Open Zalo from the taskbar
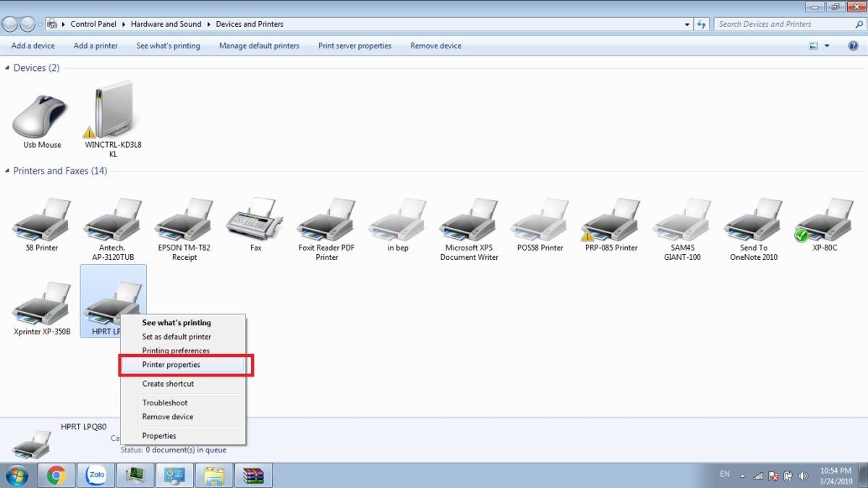 tap(95, 475)
